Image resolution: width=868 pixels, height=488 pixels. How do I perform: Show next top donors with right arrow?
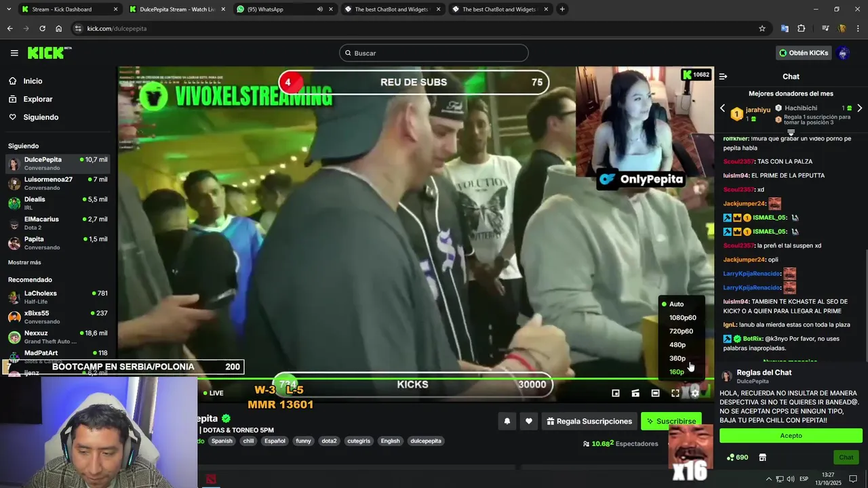(x=859, y=108)
